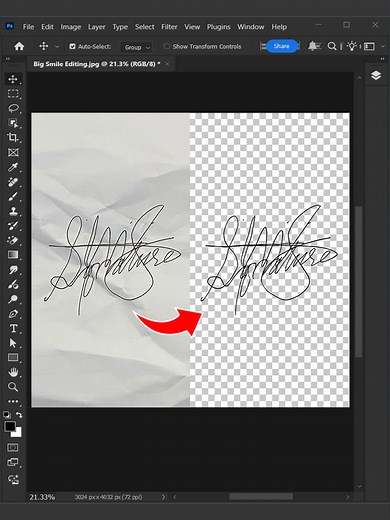Open the workspace switcher dropdown

369,46
